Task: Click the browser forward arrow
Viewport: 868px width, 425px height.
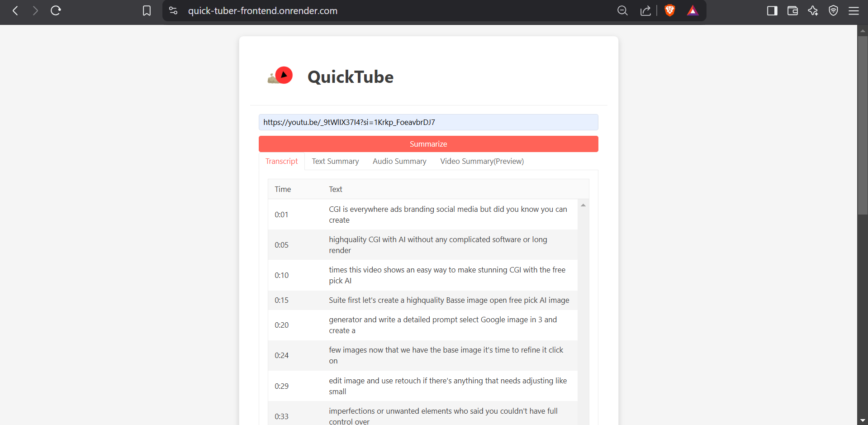Action: click(x=35, y=11)
